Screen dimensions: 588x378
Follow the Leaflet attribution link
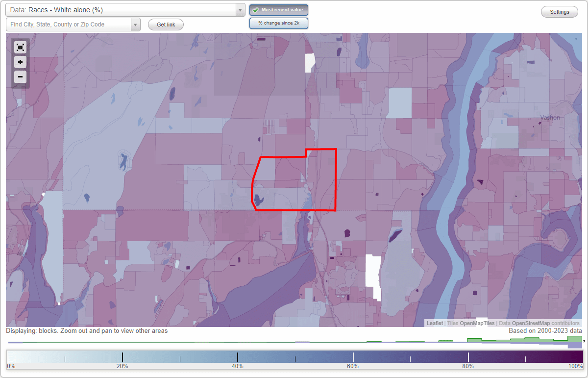[x=434, y=323]
